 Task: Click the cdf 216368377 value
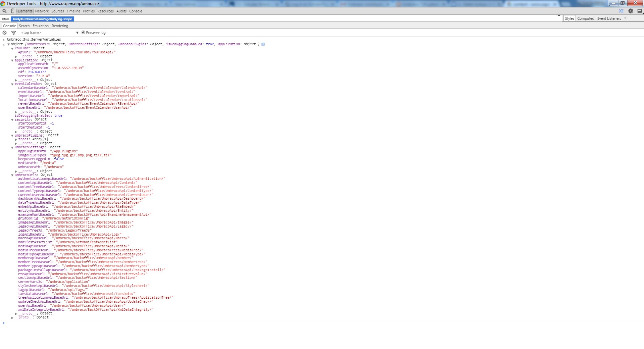[37, 72]
